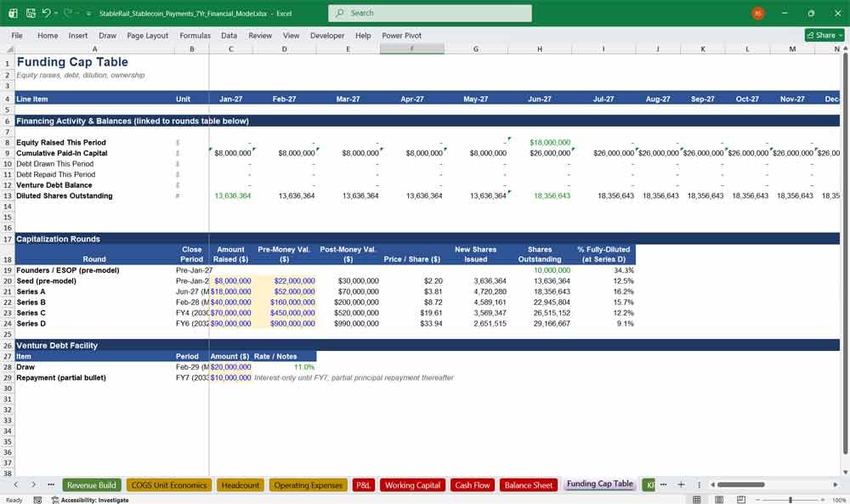Click the vertical scrollbar thumb
The height and width of the screenshot is (504, 850).
click(x=845, y=254)
